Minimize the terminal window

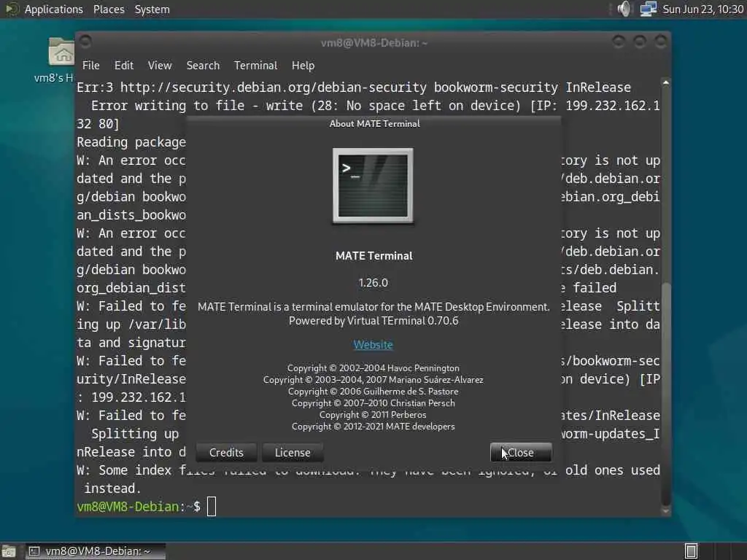(619, 42)
